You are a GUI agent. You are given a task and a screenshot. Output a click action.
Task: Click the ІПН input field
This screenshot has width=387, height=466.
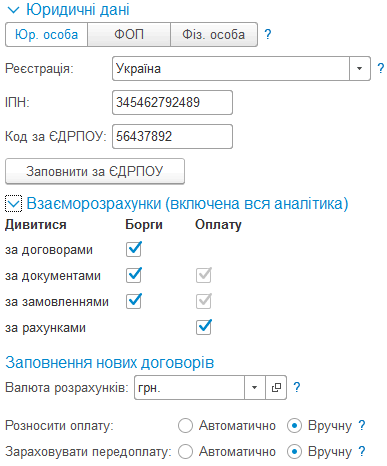point(172,102)
